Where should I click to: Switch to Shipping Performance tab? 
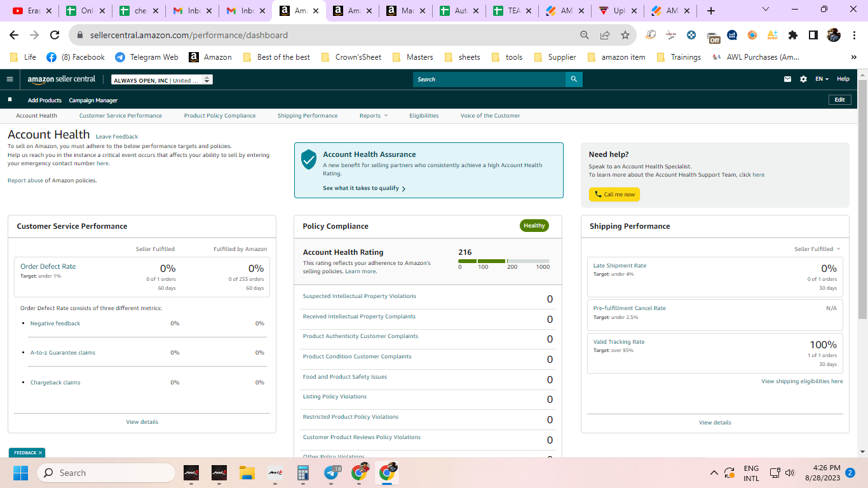(x=308, y=116)
